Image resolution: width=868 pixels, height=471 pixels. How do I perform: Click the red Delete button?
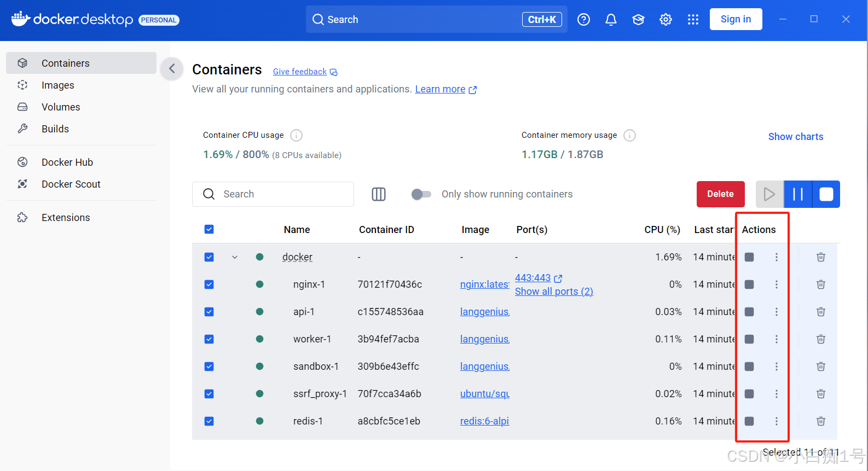tap(720, 194)
